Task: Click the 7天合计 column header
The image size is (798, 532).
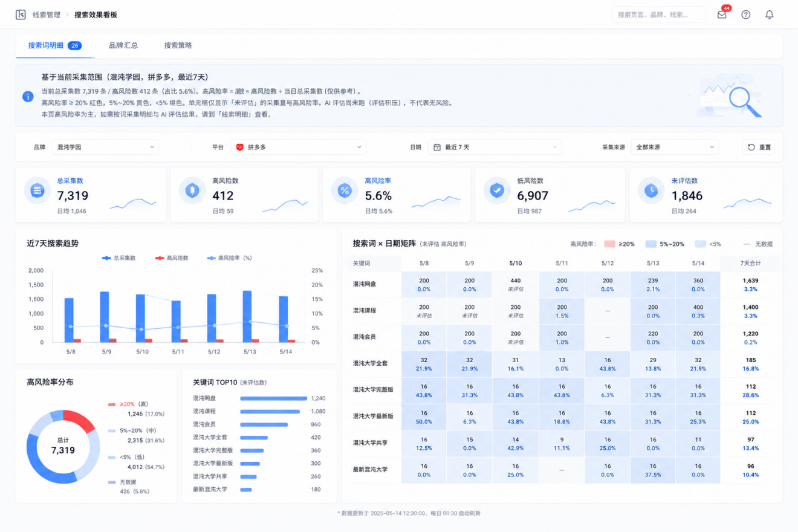Action: 750,264
